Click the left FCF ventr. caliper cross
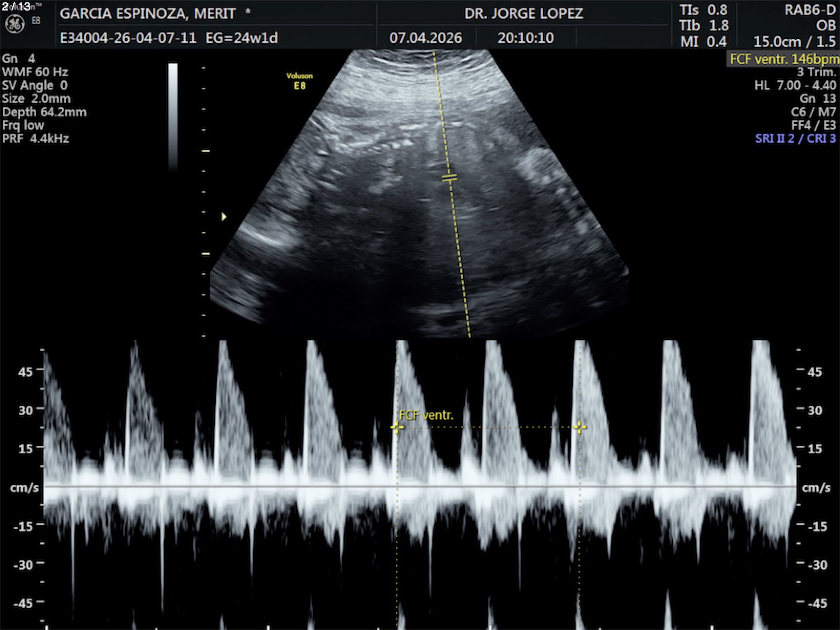 coord(397,427)
